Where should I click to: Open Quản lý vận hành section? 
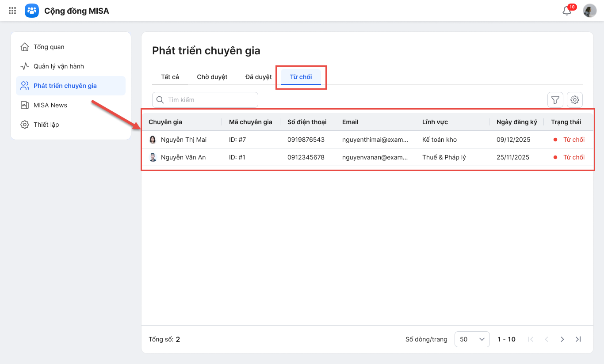58,66
